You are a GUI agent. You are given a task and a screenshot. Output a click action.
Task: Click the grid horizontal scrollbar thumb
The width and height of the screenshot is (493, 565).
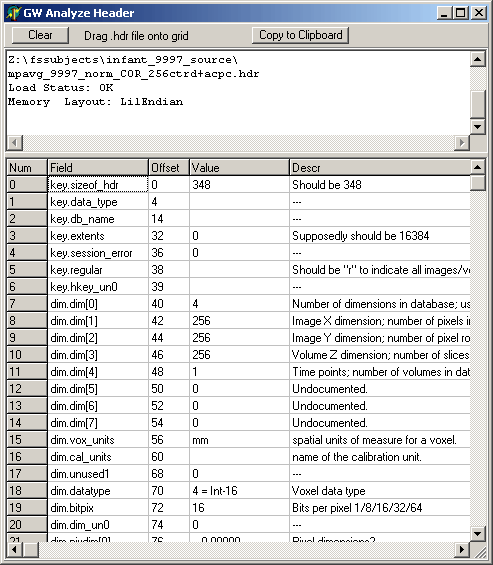(x=31, y=550)
